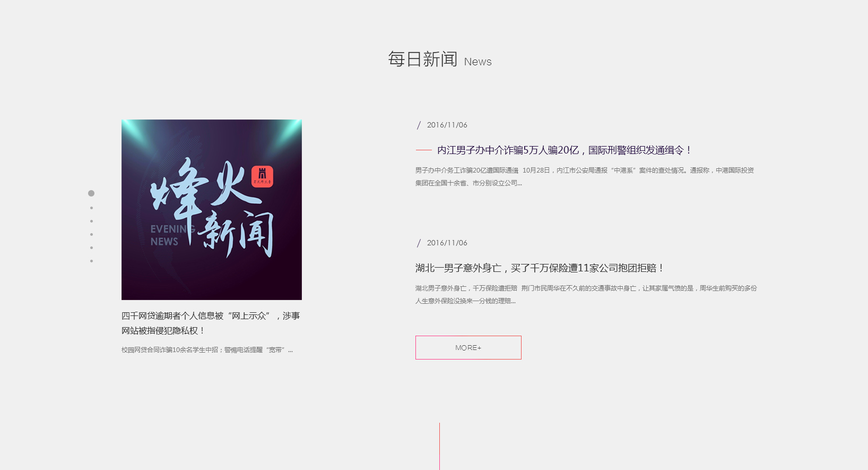Pick the last carousel dot
The width and height of the screenshot is (868, 470).
(x=92, y=261)
